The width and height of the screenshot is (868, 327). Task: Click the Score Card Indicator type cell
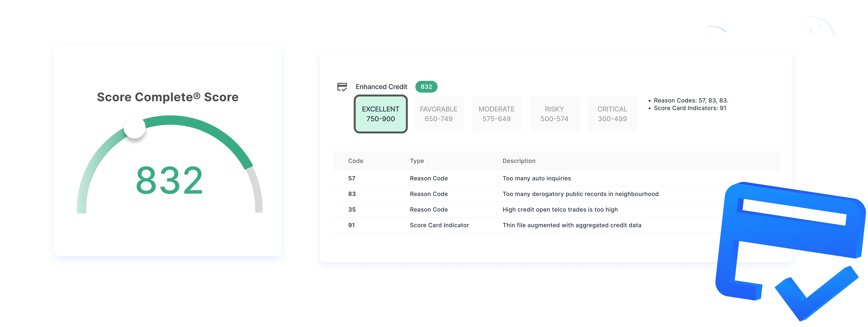click(439, 225)
